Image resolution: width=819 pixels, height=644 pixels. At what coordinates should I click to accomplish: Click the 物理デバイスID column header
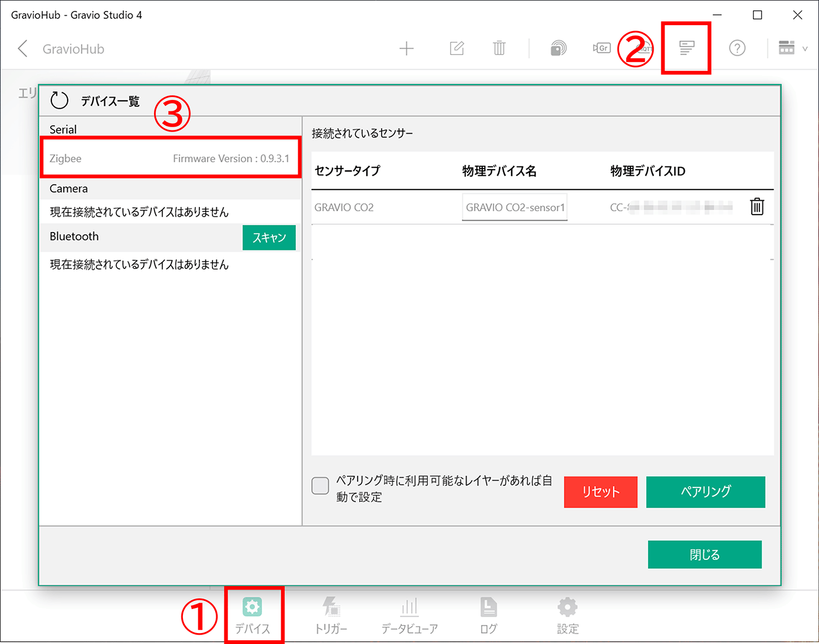(x=648, y=171)
